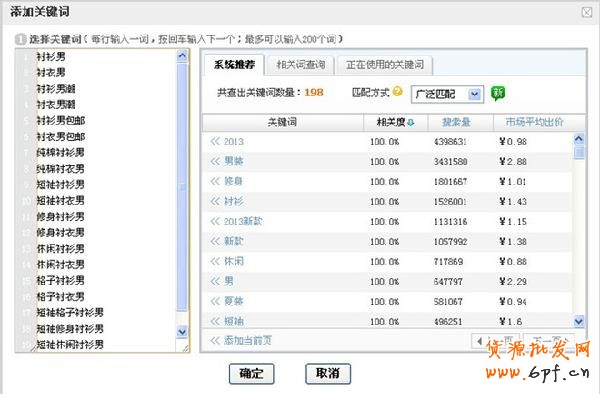This screenshot has width=600, height=394.
Task: Go to the previous page with 上一页
Action: click(x=496, y=340)
